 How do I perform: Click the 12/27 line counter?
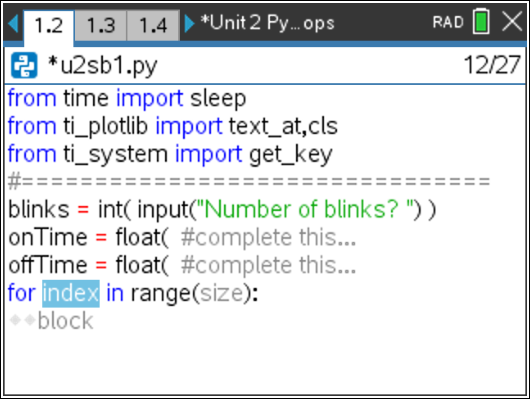pyautogui.click(x=492, y=65)
